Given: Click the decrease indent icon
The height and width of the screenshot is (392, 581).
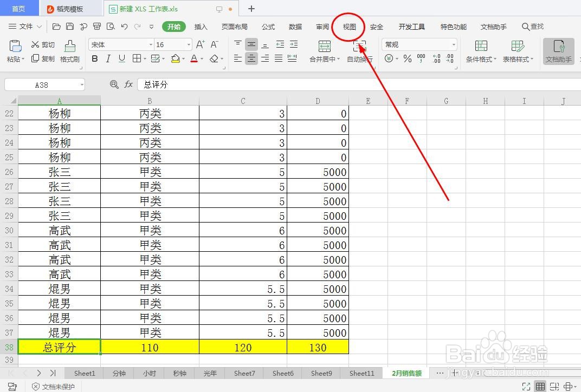Looking at the screenshot, I should 280,44.
